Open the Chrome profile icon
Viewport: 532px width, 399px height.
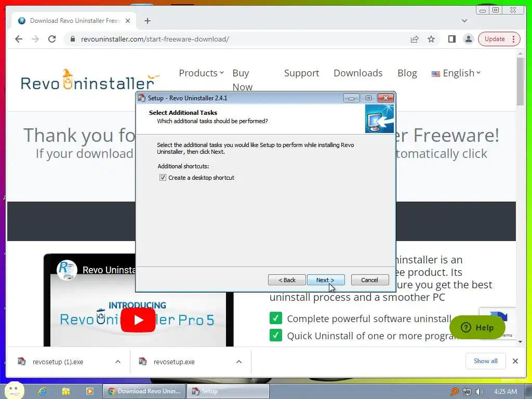pyautogui.click(x=469, y=39)
